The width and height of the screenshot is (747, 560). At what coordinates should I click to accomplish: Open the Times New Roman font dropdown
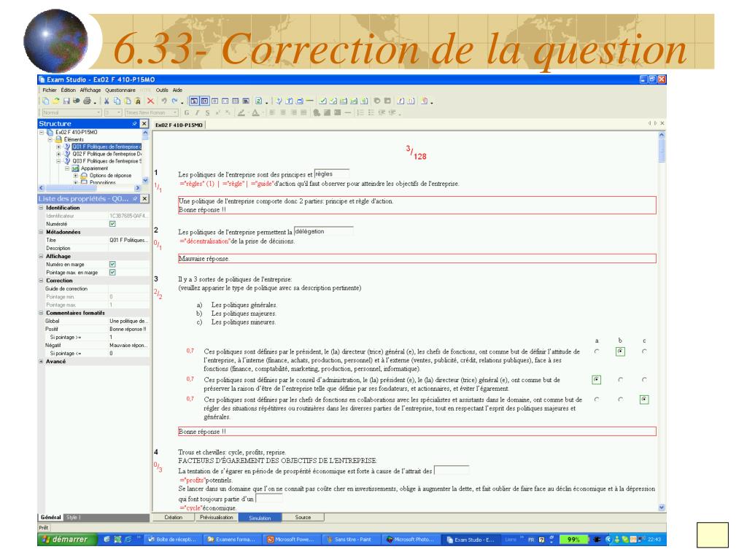point(175,113)
